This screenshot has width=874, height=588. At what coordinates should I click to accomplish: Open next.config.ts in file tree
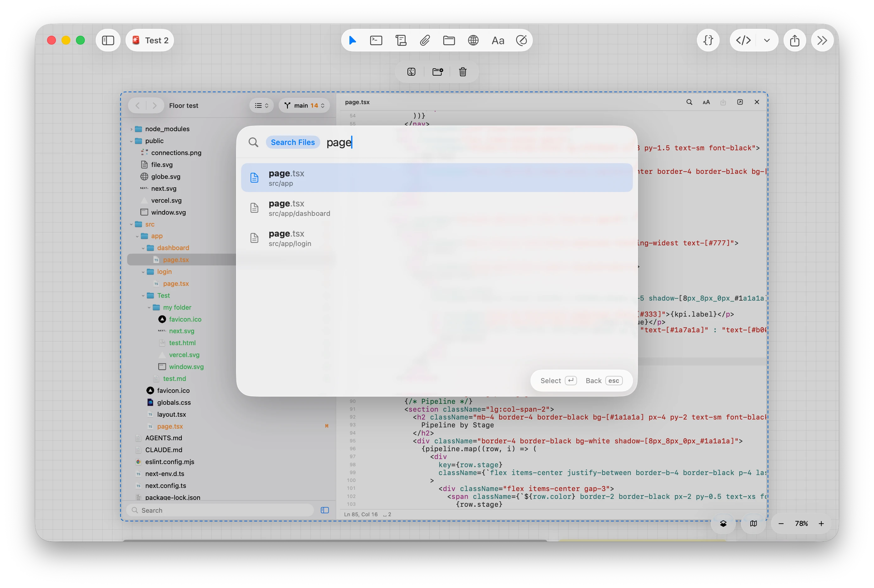(165, 486)
